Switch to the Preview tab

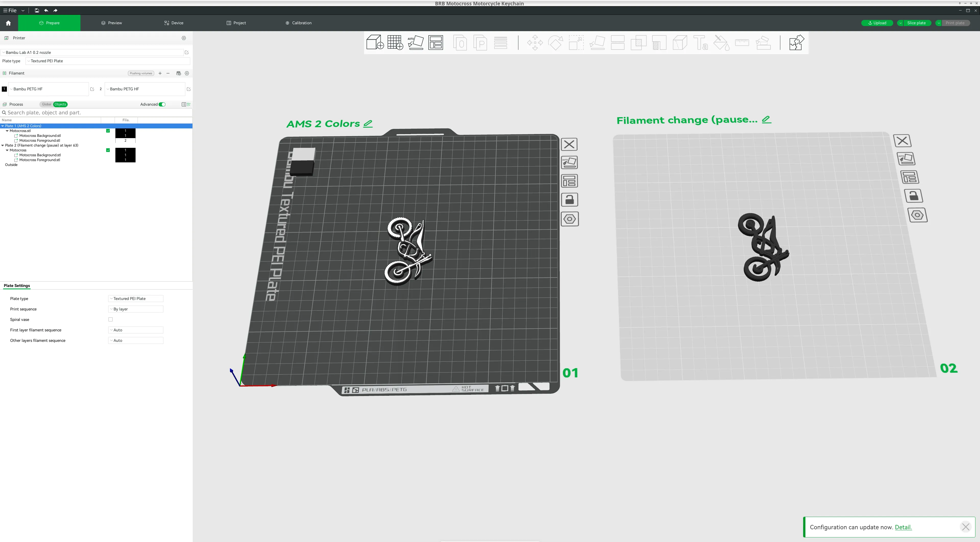coord(112,23)
